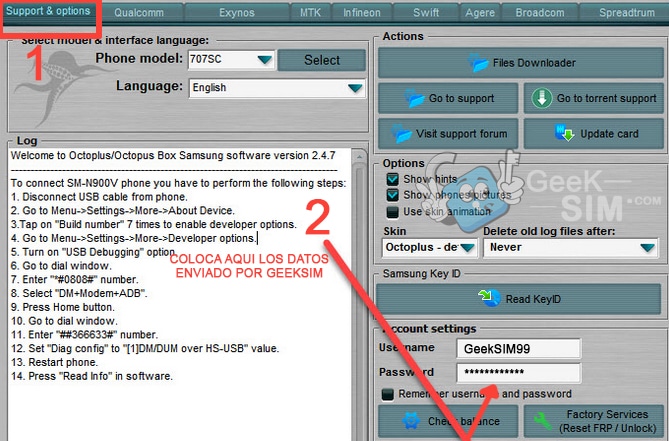669x441 pixels.
Task: Click log line 'Press Home button.'
Action: 62,307
